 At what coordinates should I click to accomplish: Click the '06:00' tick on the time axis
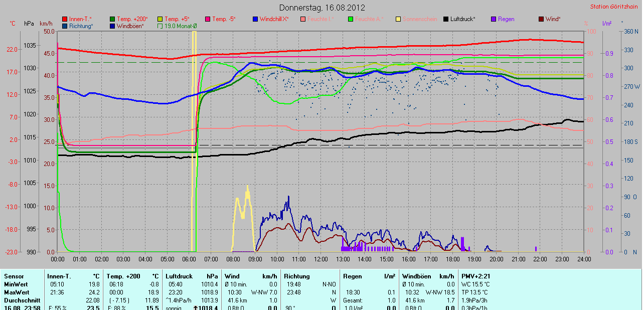[189, 259]
